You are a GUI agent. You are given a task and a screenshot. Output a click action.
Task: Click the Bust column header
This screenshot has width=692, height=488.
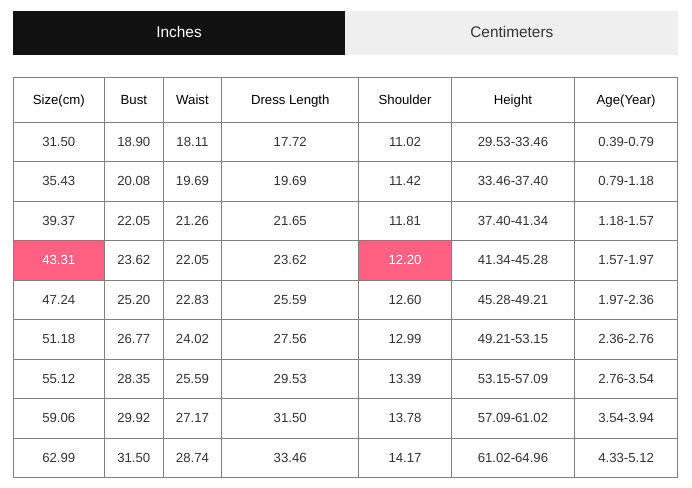tap(134, 100)
